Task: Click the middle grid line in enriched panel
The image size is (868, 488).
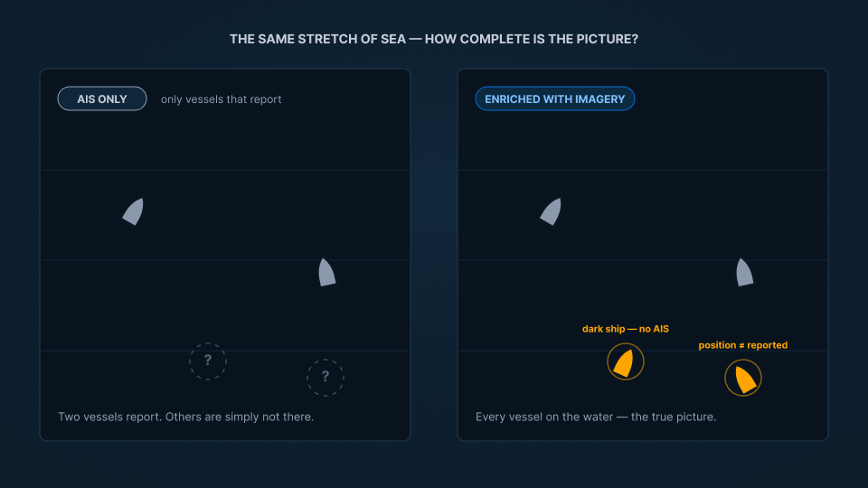Action: point(643,260)
